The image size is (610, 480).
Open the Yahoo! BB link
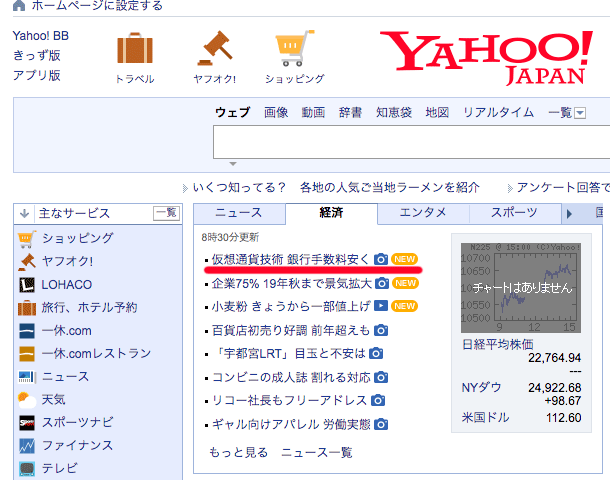tap(40, 36)
